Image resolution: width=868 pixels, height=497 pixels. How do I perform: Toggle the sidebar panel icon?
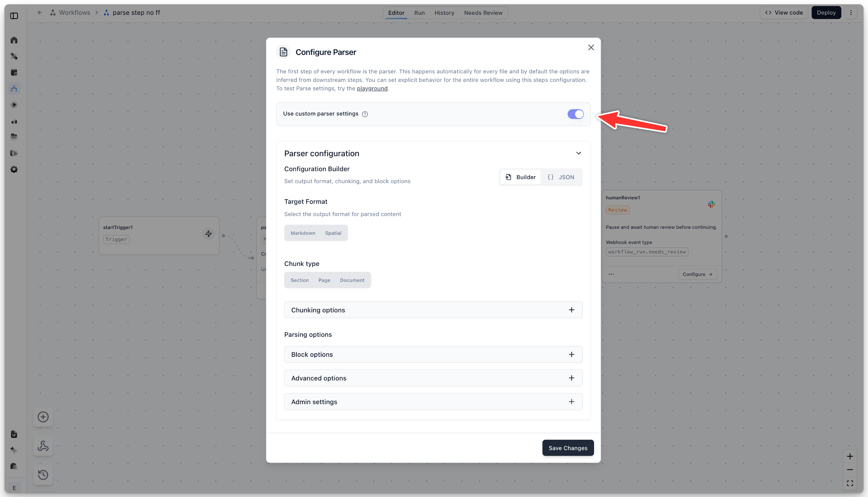pyautogui.click(x=14, y=16)
